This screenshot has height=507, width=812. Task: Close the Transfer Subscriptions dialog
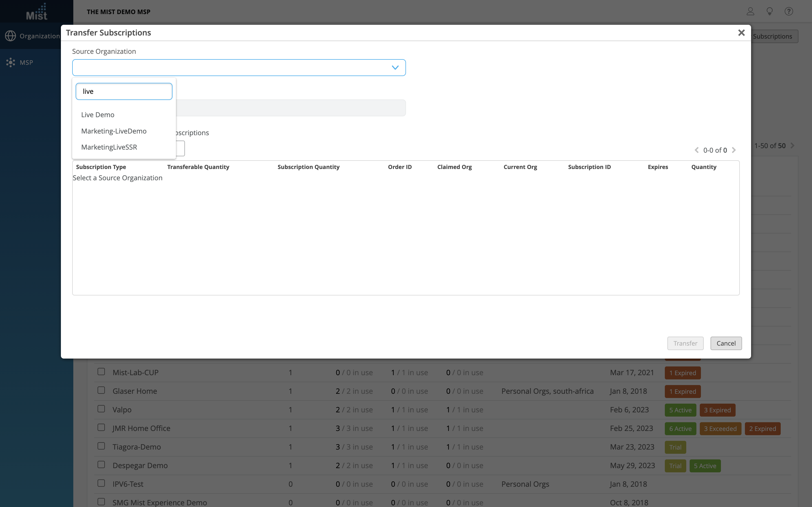tap(741, 32)
